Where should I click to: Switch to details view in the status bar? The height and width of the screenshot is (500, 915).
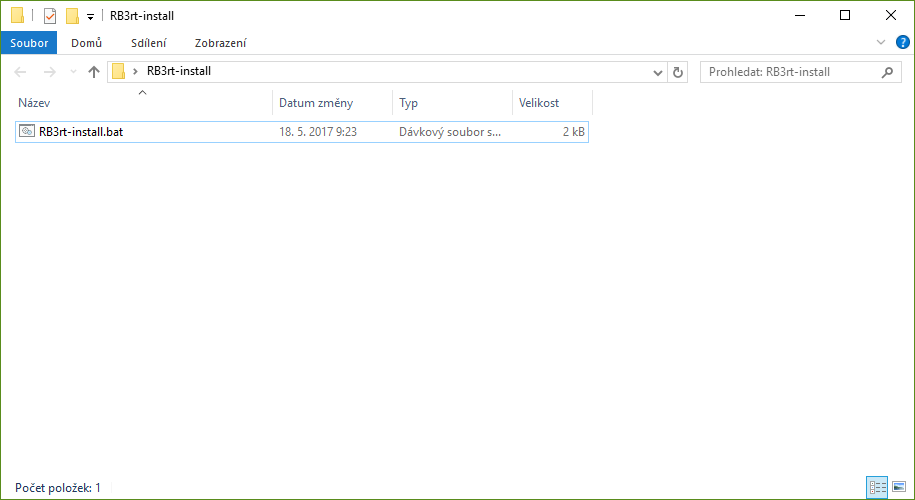(877, 487)
